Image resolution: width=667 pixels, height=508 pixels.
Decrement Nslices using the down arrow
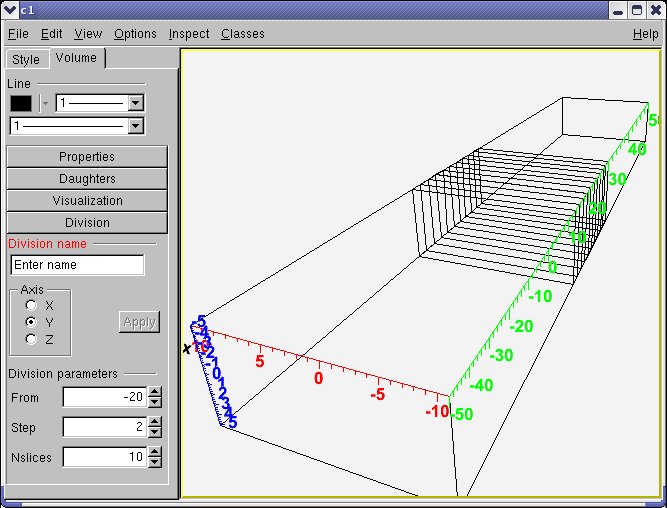click(x=154, y=462)
